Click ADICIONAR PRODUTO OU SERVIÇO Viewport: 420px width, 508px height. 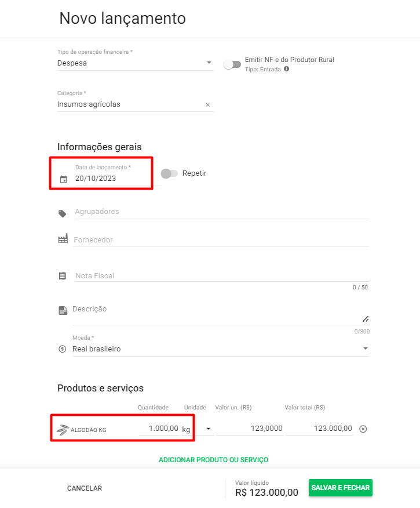(x=213, y=460)
